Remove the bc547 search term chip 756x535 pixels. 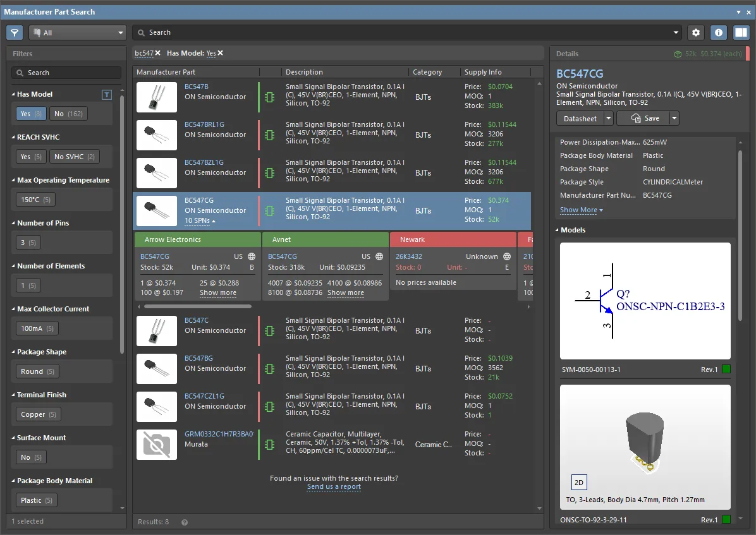[157, 53]
